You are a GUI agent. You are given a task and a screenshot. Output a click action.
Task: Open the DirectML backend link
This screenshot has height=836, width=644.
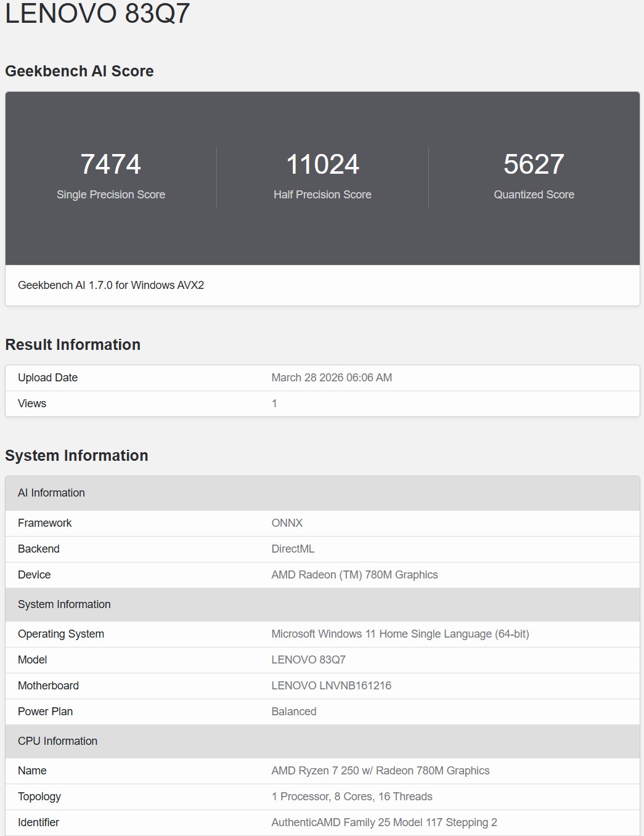(292, 549)
